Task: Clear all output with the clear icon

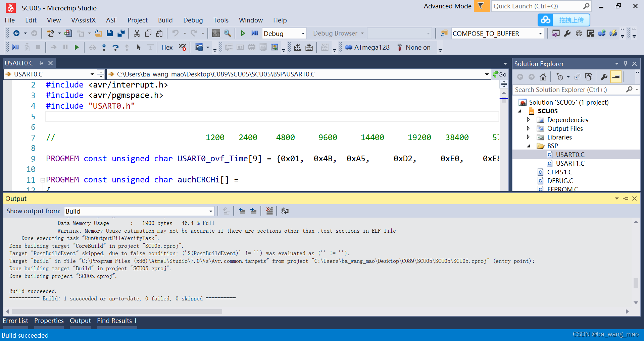Action: [269, 211]
